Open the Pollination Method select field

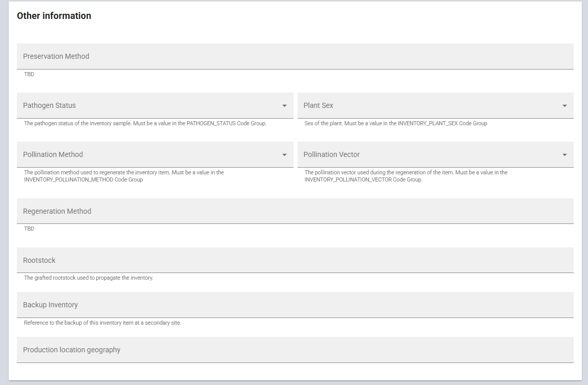tap(148, 154)
